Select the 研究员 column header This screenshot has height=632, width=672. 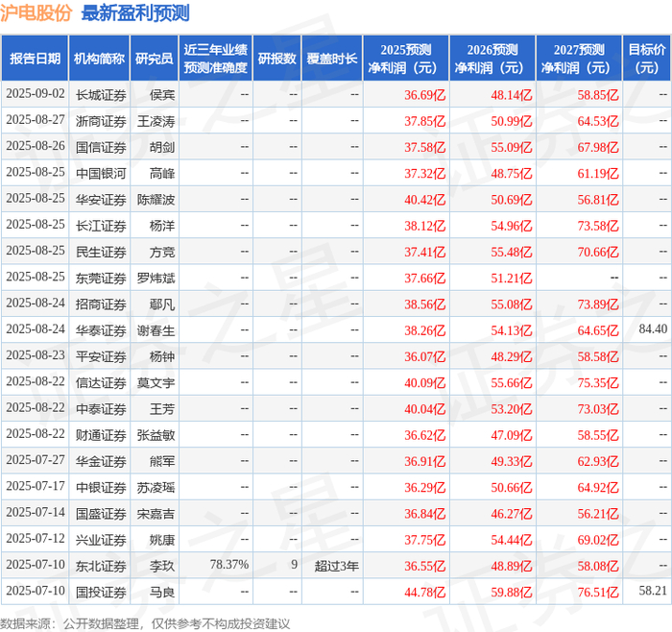155,59
